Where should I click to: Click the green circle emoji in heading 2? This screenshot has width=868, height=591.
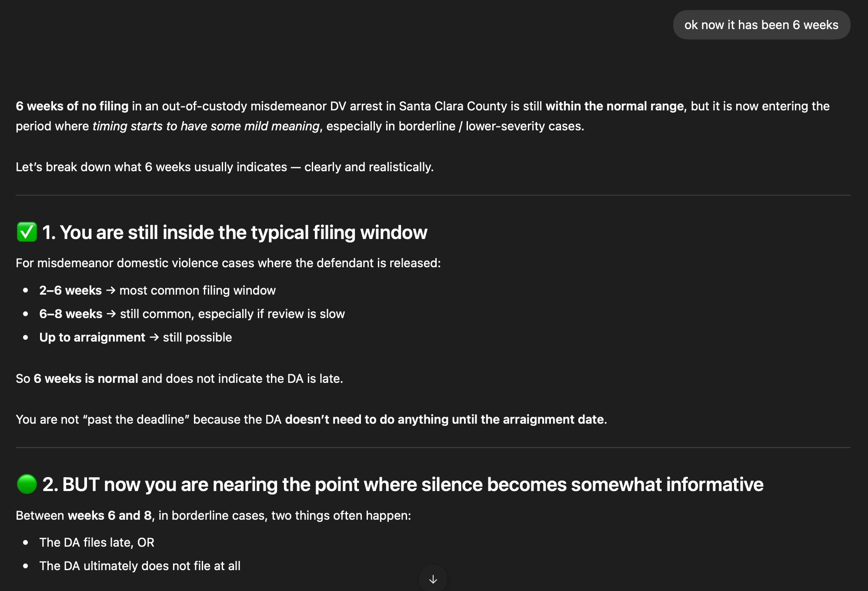pyautogui.click(x=27, y=484)
